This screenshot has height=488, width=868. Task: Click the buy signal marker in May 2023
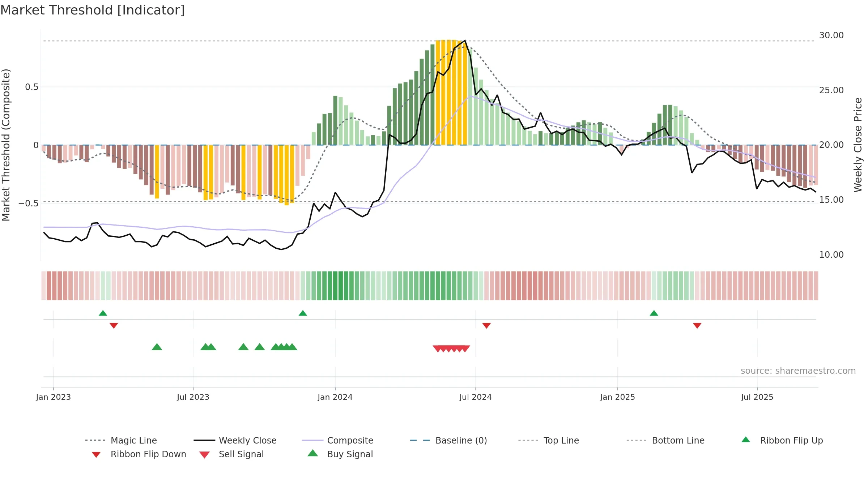tap(157, 347)
